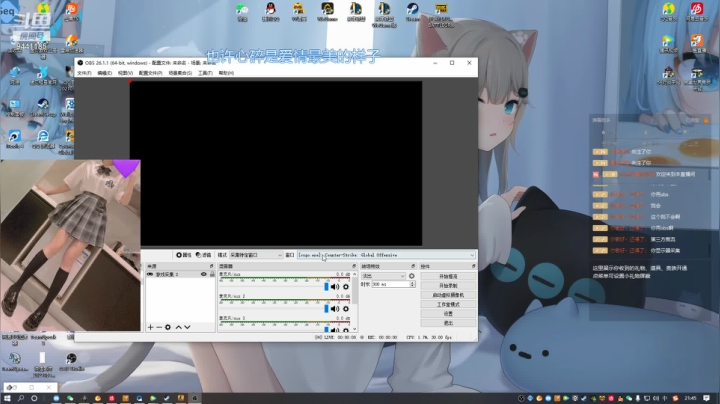Image resolution: width=720 pixels, height=404 pixels.
Task: Open the 视图(V) menu in OBS
Action: (x=125, y=73)
